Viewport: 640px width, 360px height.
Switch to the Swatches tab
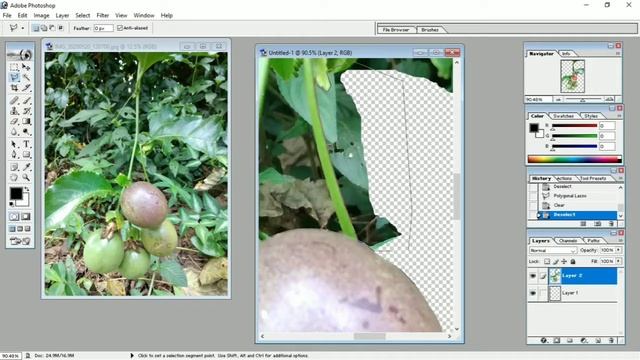[563, 116]
